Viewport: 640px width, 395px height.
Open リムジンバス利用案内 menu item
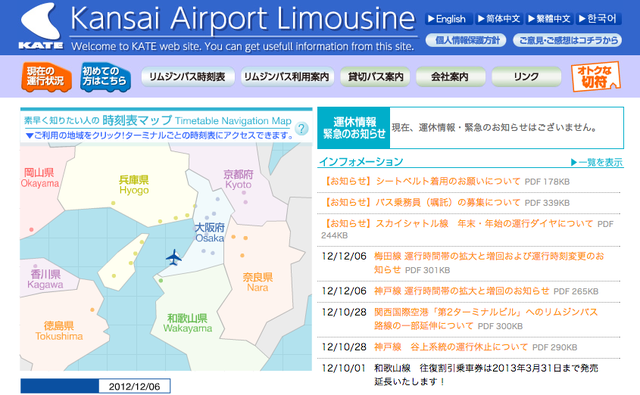tap(287, 77)
